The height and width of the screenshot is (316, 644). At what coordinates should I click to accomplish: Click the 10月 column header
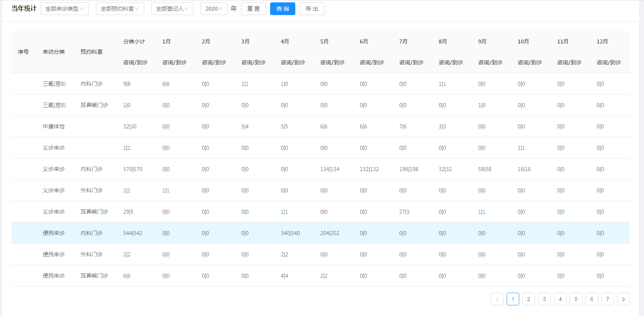point(524,41)
